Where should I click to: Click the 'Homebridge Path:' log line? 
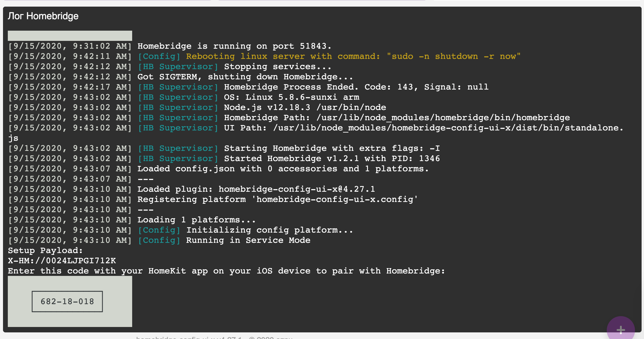pos(289,118)
